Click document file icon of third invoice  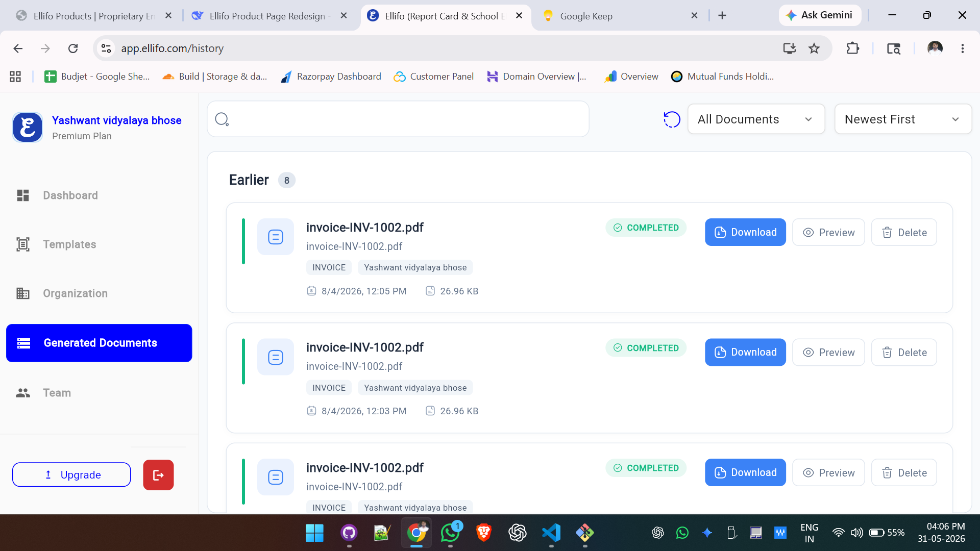tap(276, 477)
